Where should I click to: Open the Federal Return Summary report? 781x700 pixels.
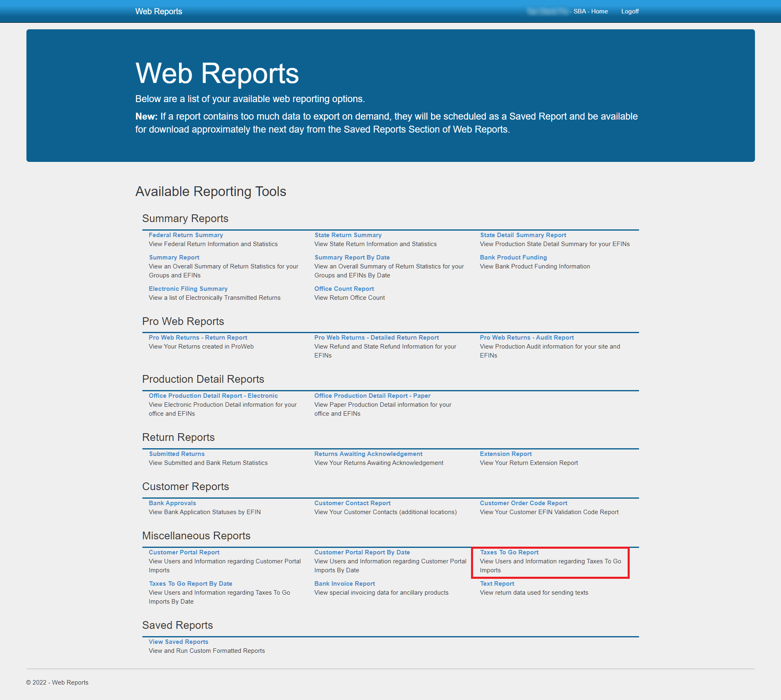click(185, 235)
